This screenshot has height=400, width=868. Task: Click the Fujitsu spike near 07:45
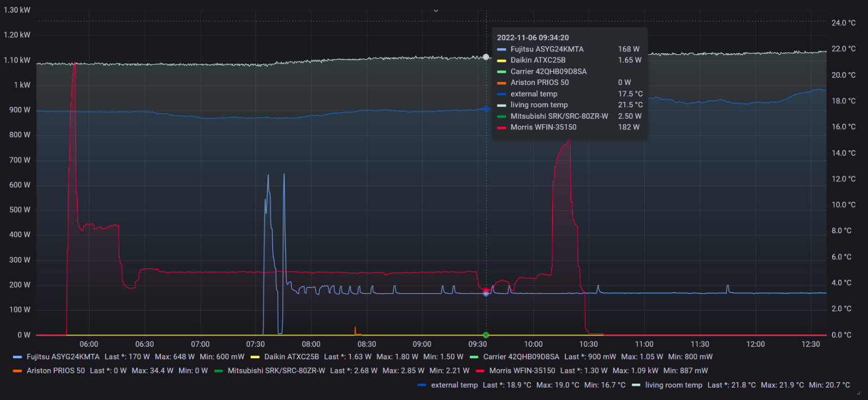284,175
